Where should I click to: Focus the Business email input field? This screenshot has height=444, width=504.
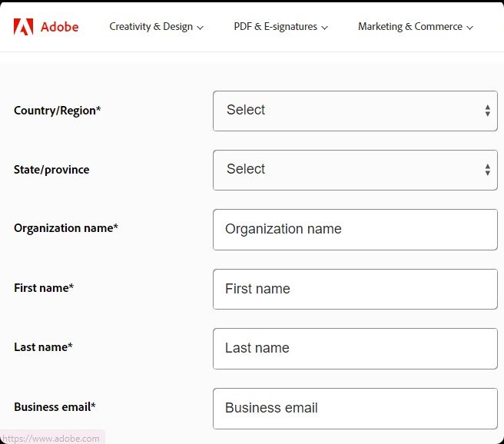pos(355,409)
